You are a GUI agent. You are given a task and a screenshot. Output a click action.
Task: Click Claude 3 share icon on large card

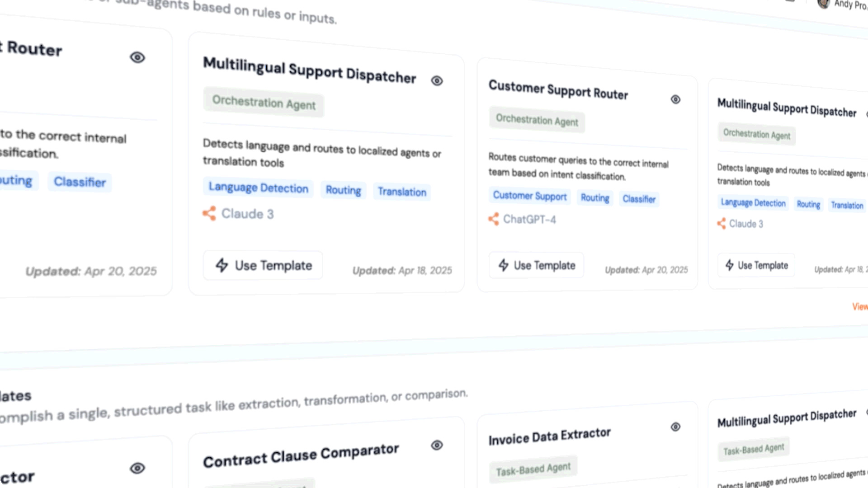coord(209,213)
